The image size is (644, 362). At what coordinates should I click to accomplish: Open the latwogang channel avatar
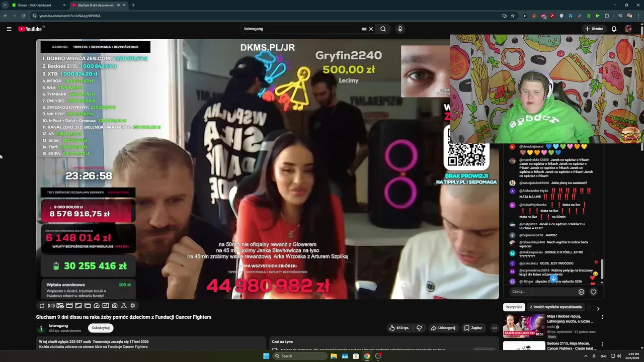pyautogui.click(x=41, y=328)
